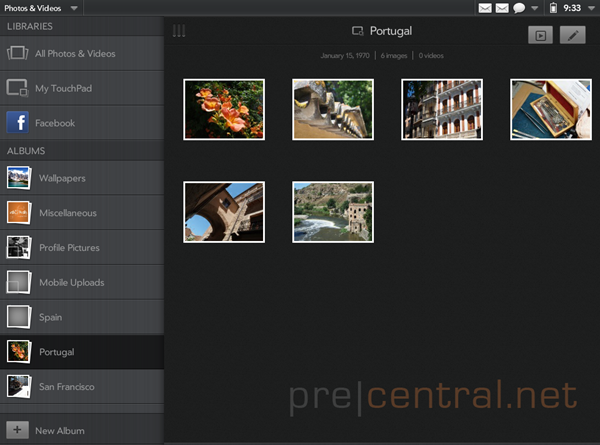Open the My TouchPad library
This screenshot has height=445, width=600.
pyautogui.click(x=82, y=88)
